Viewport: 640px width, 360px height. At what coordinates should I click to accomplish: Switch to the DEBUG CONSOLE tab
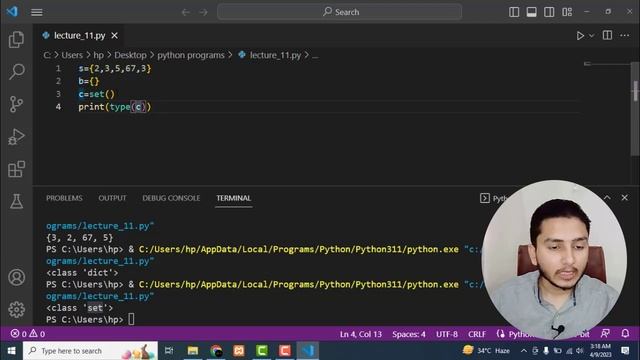tap(171, 198)
